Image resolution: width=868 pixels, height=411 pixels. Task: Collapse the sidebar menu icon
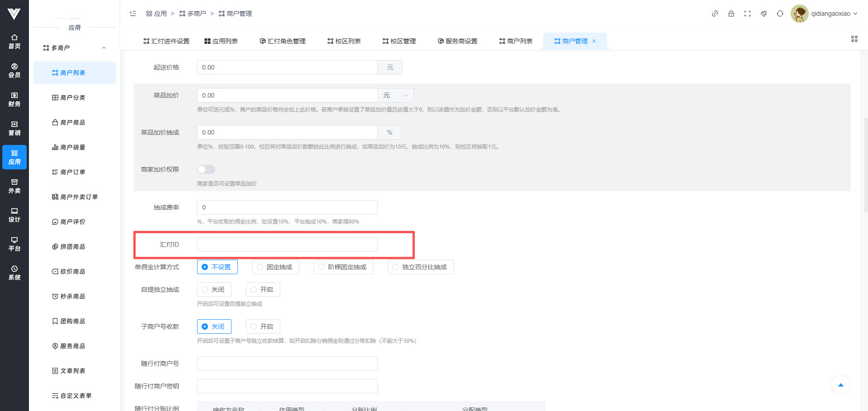click(133, 14)
